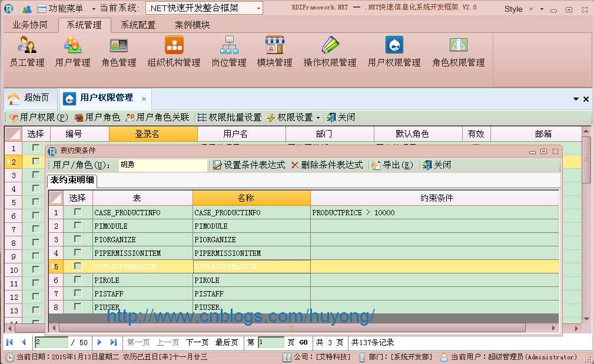Switch to 业务协同 ribbon tab
Image resolution: width=594 pixels, height=364 pixels.
(29, 25)
